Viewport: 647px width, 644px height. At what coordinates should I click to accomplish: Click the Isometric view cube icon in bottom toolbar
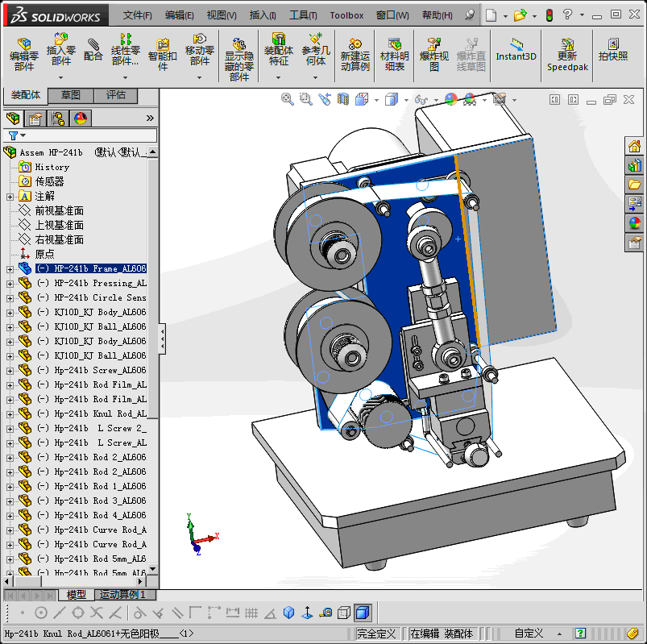pos(288,613)
